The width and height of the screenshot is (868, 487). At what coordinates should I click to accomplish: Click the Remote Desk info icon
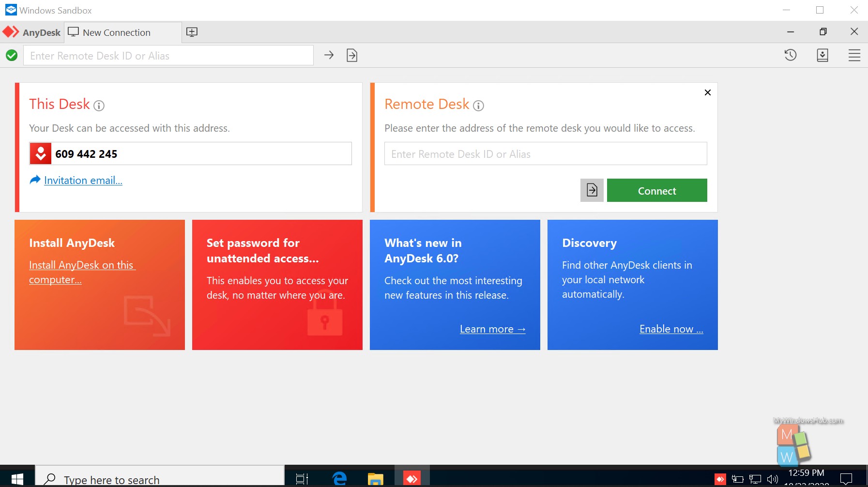[478, 106]
